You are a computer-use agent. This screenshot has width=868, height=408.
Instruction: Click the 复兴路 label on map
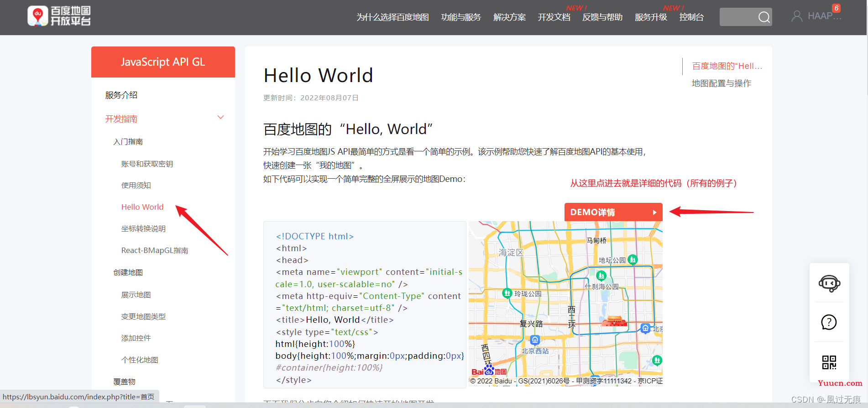tap(531, 324)
